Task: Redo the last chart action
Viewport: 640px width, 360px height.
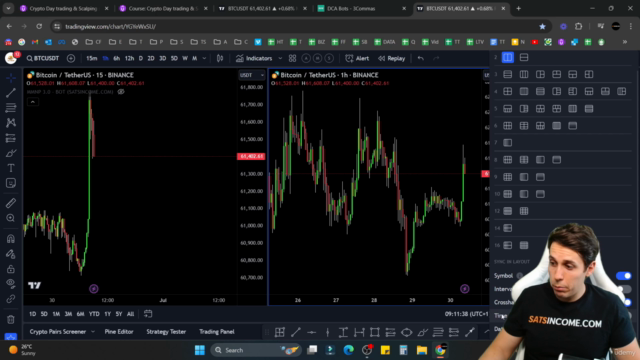Action: (x=436, y=58)
